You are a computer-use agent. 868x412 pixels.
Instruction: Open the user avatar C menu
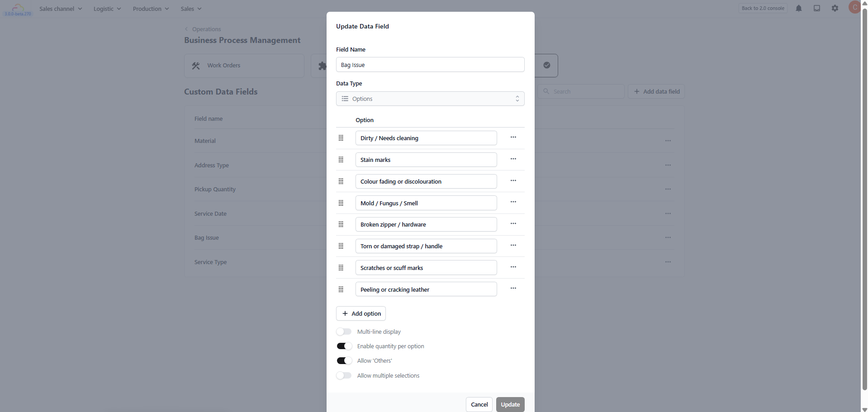[854, 7]
